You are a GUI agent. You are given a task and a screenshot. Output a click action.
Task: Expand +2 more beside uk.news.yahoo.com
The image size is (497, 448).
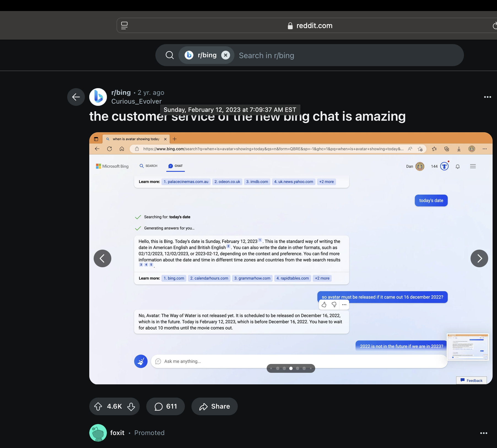[326, 182]
